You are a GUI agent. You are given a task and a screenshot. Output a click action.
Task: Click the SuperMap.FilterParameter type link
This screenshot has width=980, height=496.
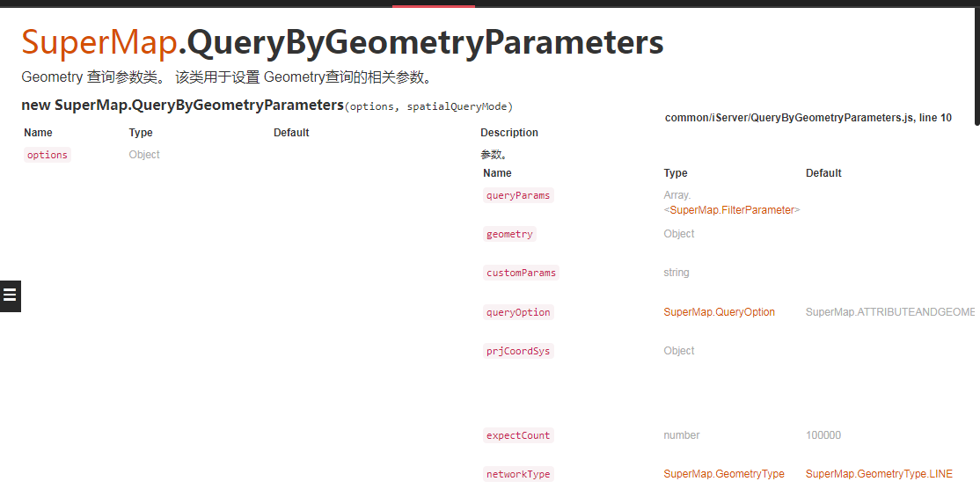point(732,210)
